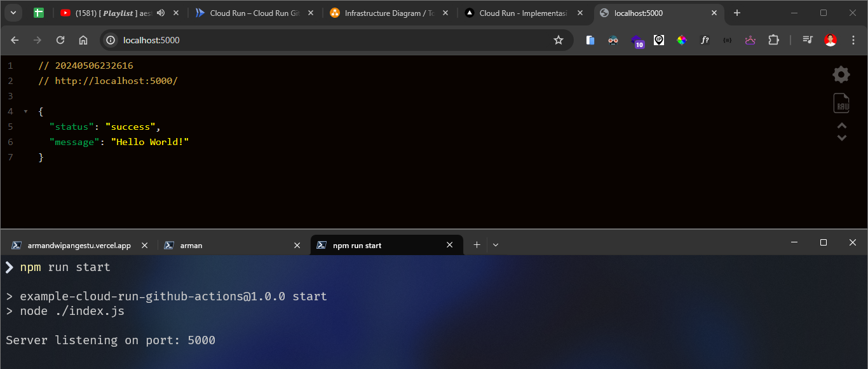The width and height of the screenshot is (868, 369).
Task: Open the browser extensions puzzle icon
Action: [x=773, y=39]
